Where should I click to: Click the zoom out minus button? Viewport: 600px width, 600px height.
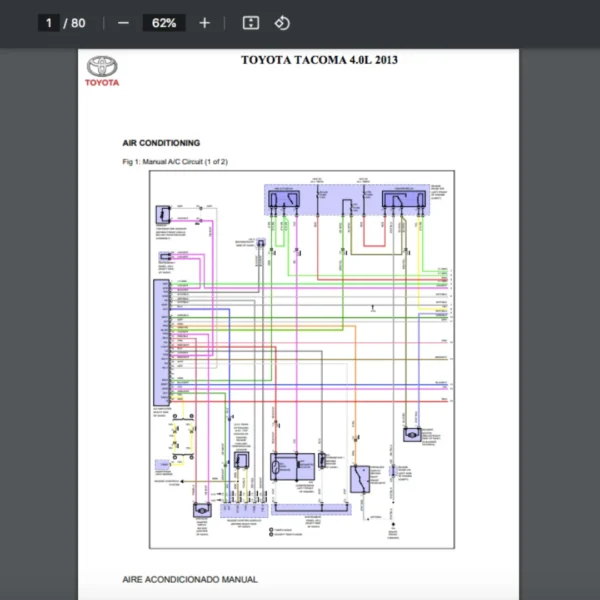[123, 22]
